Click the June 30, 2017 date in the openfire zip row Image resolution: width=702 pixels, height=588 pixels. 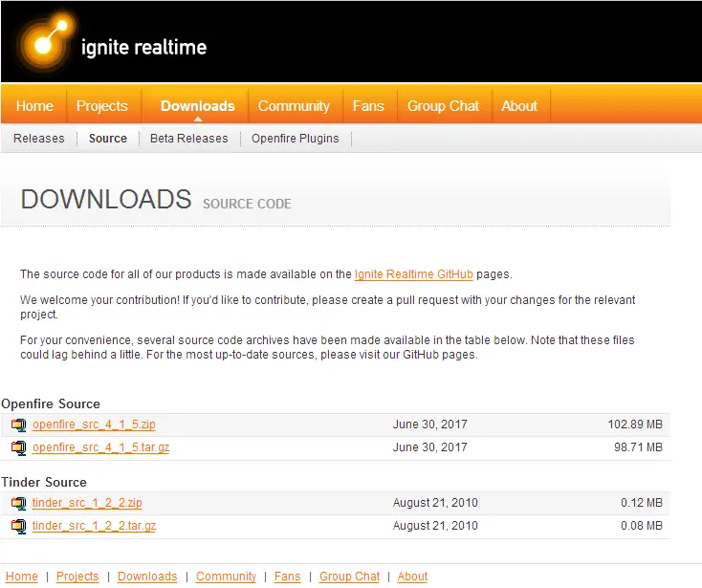(429, 425)
